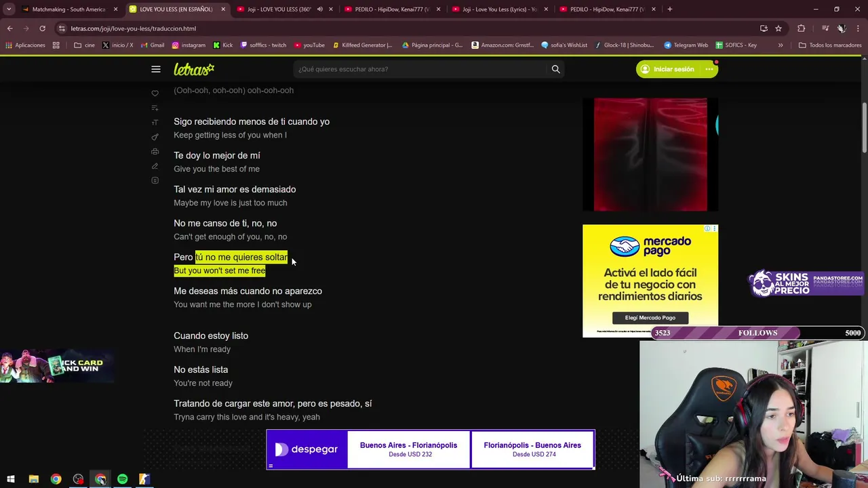Open the tab search dropdown arrow

9,9
